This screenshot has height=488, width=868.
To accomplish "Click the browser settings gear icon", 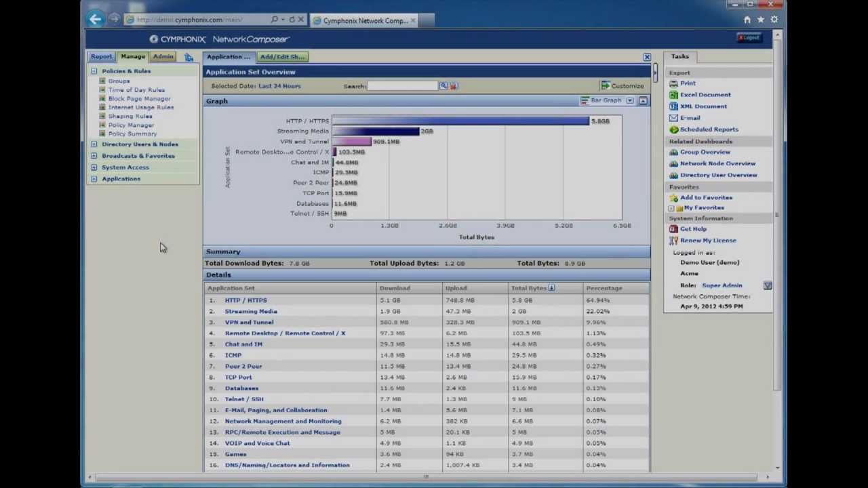I will 774,20.
